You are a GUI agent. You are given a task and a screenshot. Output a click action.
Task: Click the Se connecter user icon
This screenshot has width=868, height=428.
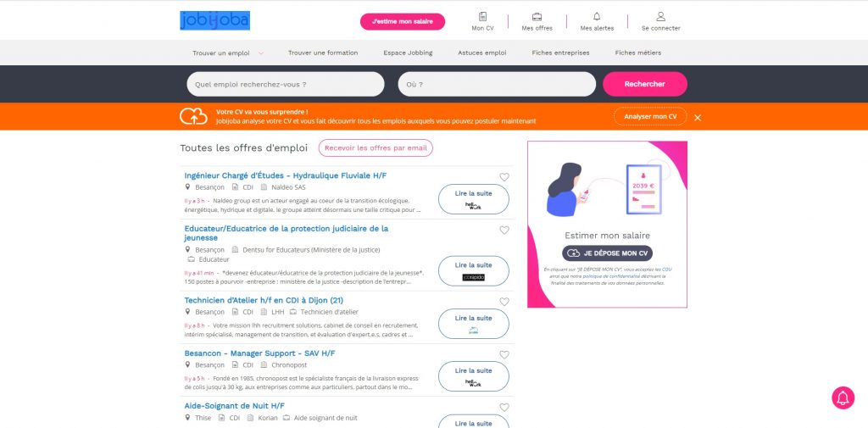point(660,17)
